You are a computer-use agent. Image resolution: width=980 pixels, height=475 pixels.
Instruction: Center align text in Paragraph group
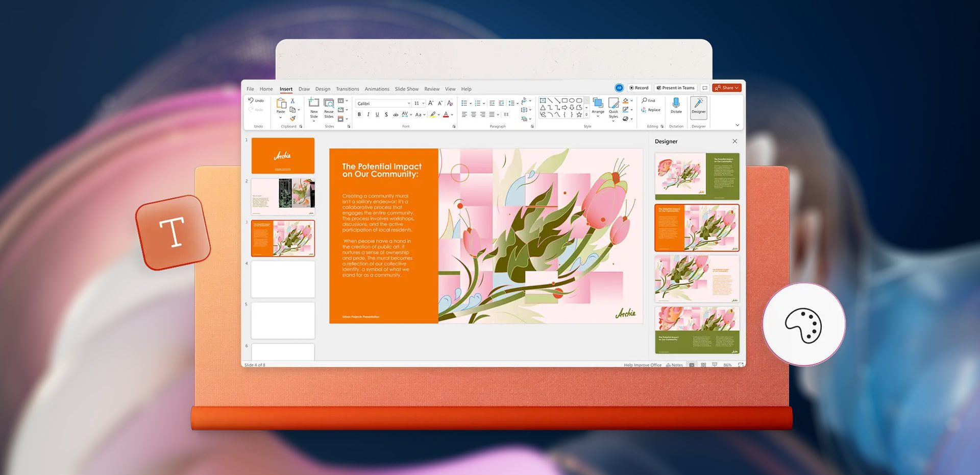click(473, 114)
